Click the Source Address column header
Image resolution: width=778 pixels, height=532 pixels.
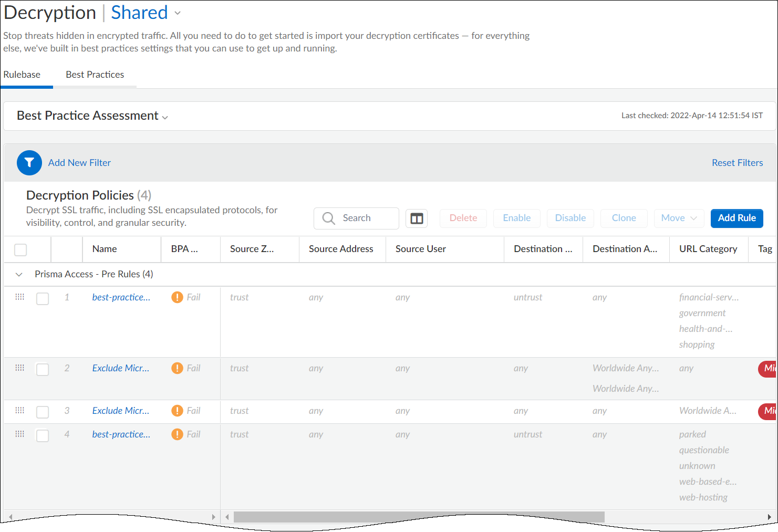(341, 249)
